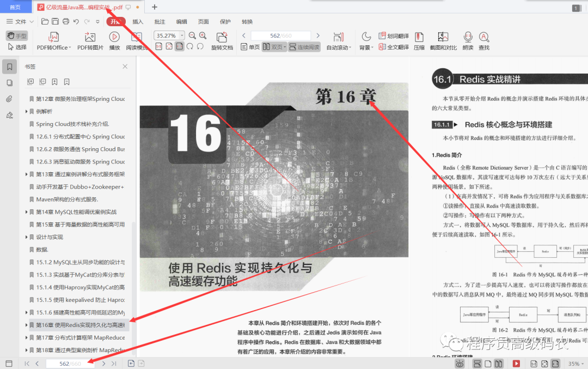Switch to the 页面 tab

pyautogui.click(x=203, y=22)
